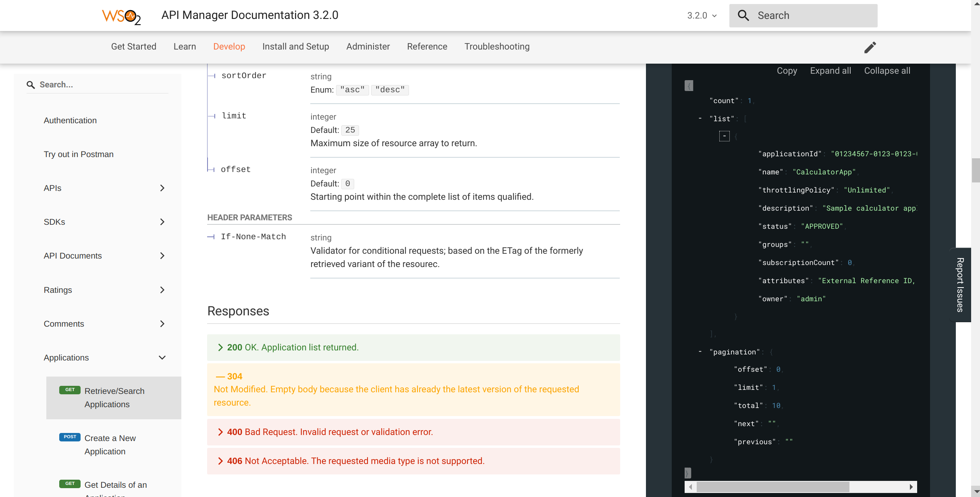The image size is (980, 497).
Task: Click the 304 Not Modified response row
Action: point(413,390)
